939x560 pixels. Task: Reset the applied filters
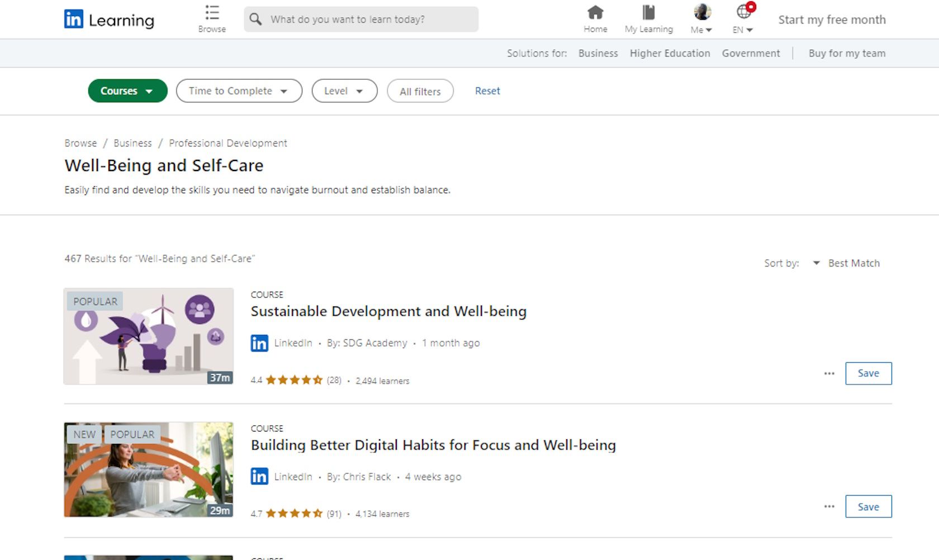487,91
